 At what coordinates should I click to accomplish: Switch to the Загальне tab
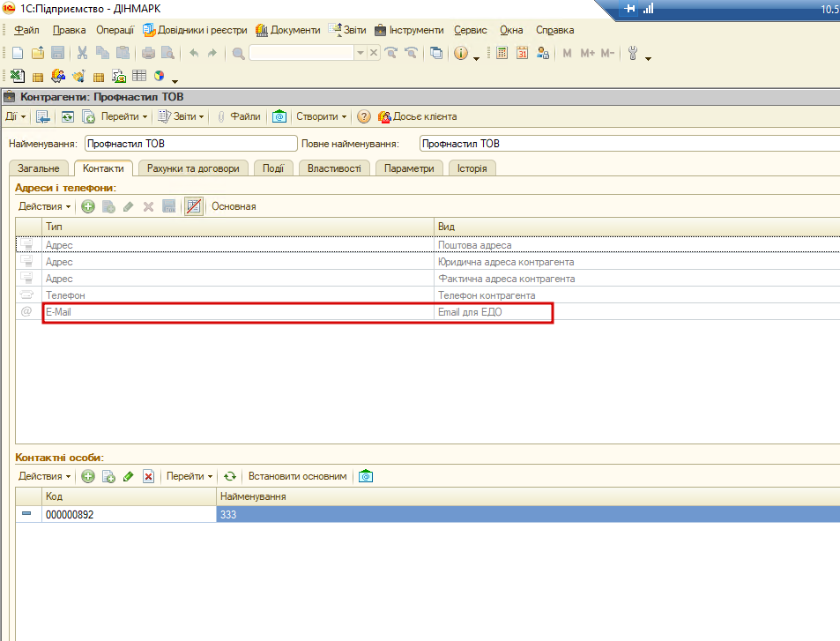(x=39, y=168)
